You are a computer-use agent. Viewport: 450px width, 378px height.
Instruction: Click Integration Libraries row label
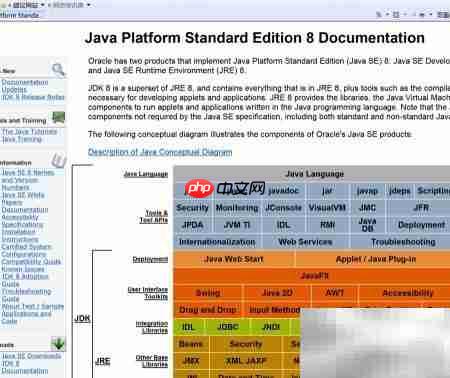click(x=152, y=327)
